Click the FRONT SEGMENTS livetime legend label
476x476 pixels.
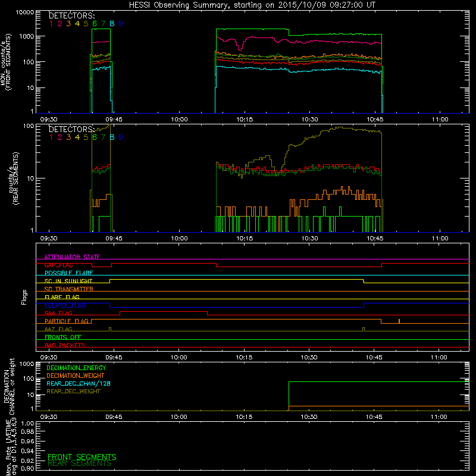point(82,457)
